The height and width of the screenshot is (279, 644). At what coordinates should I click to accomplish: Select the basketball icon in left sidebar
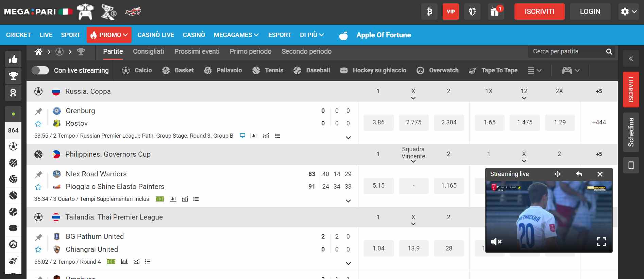pos(13,163)
